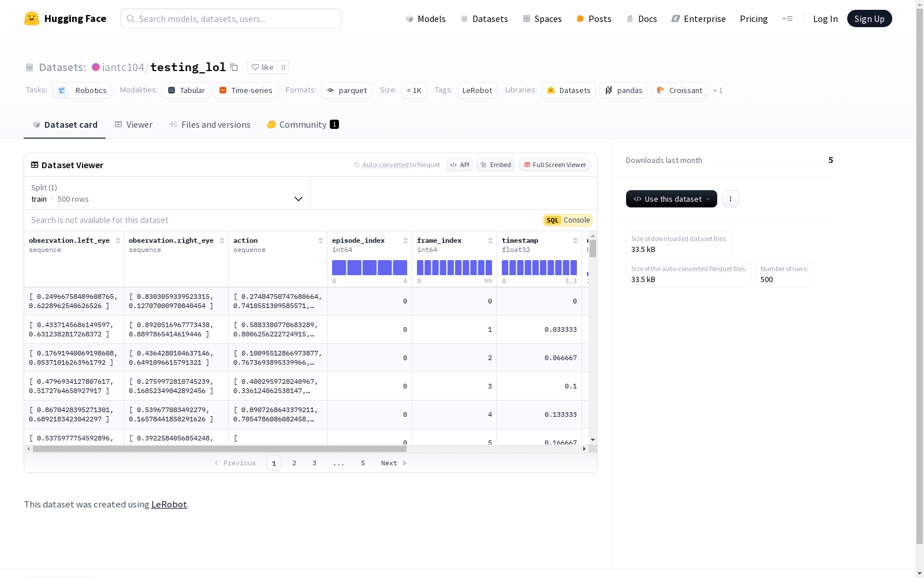Focus the search models, datasets, users field
The width and height of the screenshot is (924, 578).
pos(231,18)
